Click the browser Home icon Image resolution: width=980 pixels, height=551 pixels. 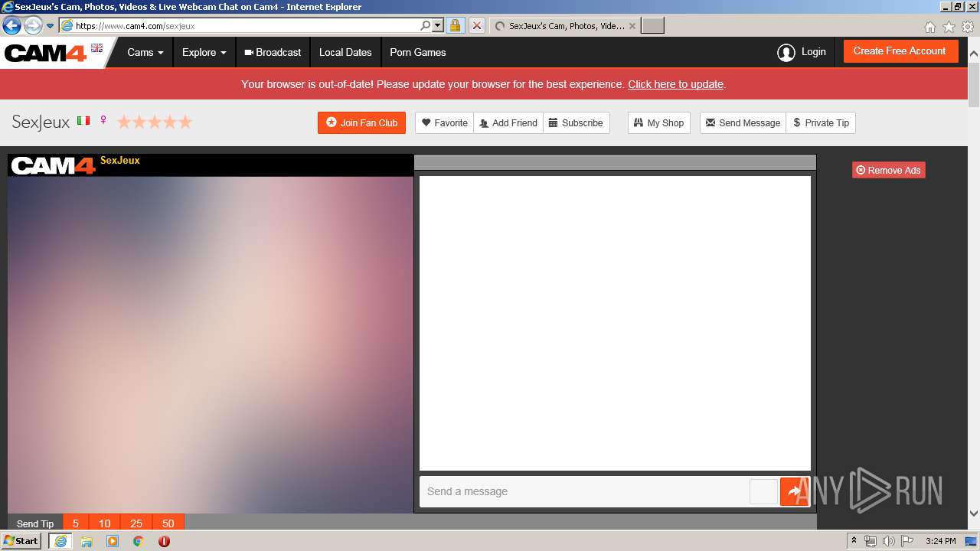pos(929,27)
